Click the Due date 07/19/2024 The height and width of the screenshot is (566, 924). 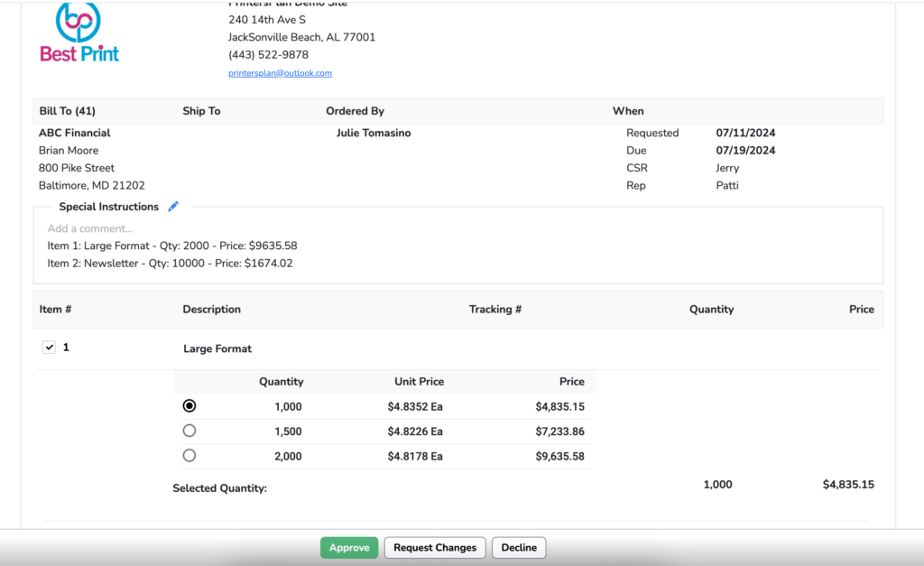(x=744, y=150)
